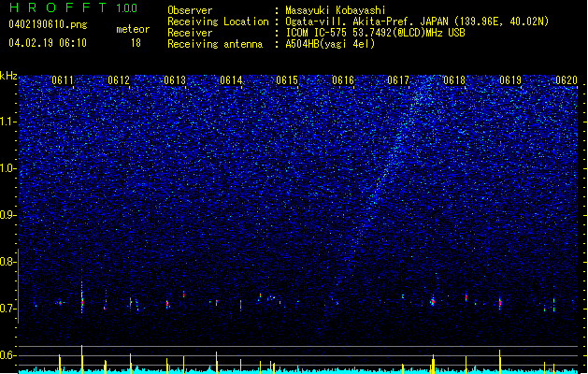The width and height of the screenshot is (588, 374).
Task: Click the 0612 time marker
Action: point(119,80)
